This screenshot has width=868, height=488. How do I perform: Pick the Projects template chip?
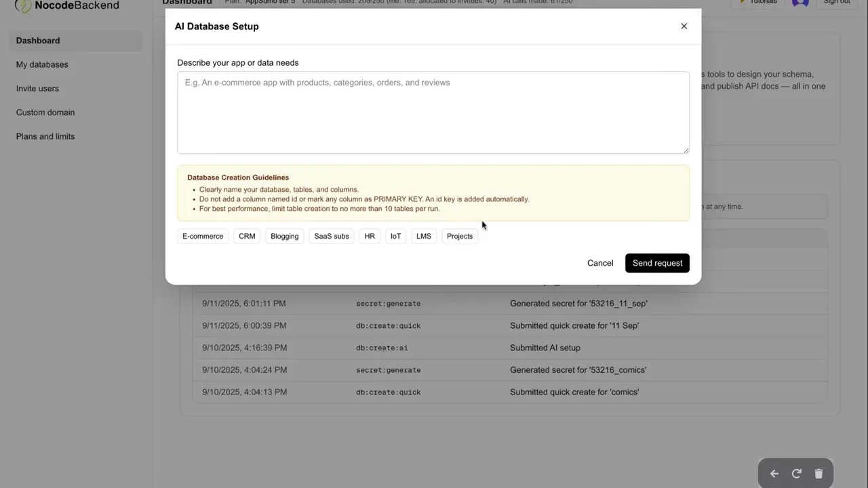coord(460,237)
